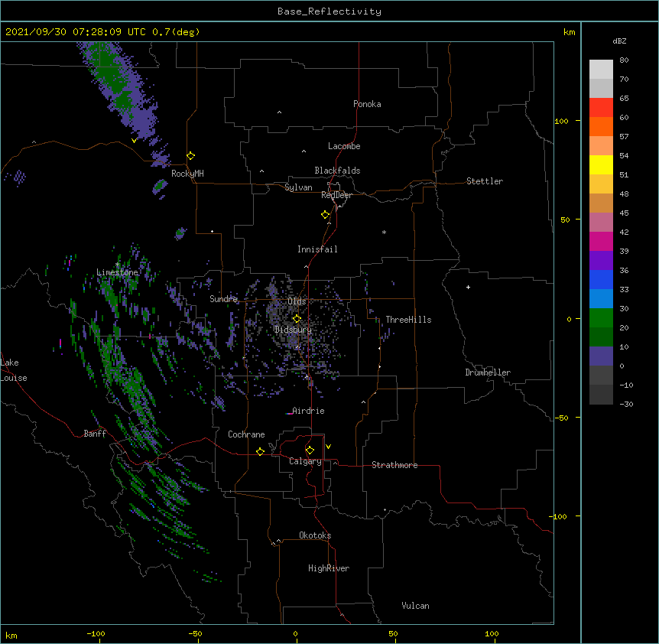Click the Calgary city label
This screenshot has height=644, width=659.
305,461
